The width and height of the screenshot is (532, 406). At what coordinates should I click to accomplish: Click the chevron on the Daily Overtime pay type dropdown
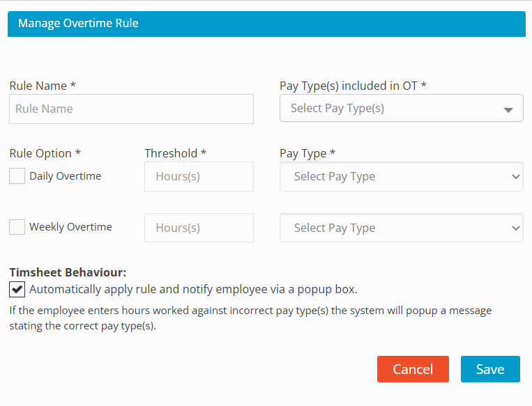click(x=516, y=177)
